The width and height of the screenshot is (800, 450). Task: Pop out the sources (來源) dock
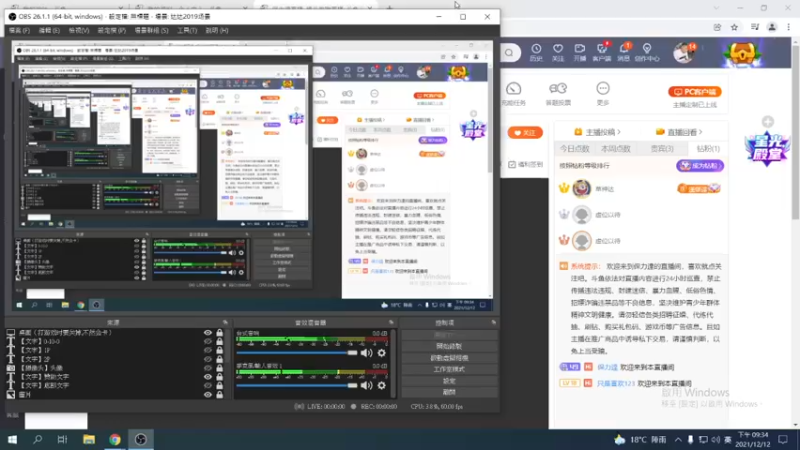pos(225,322)
